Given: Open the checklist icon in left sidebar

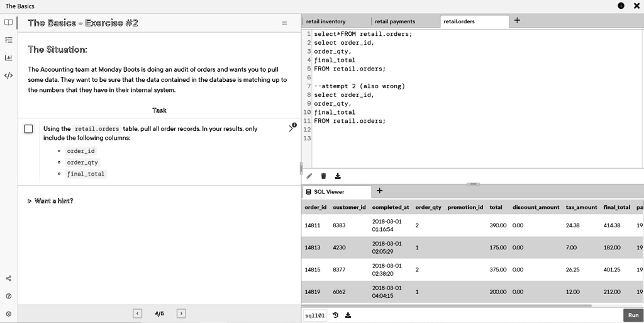Looking at the screenshot, I should coord(8,40).
